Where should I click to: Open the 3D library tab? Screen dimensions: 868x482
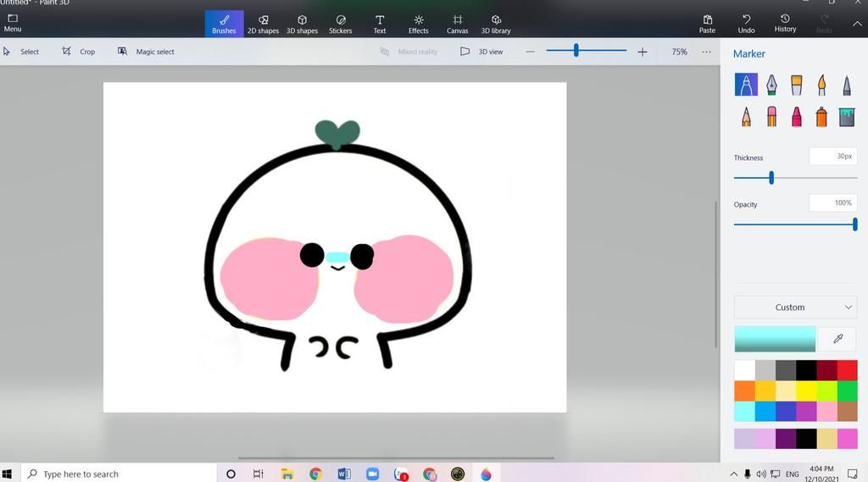(x=496, y=24)
